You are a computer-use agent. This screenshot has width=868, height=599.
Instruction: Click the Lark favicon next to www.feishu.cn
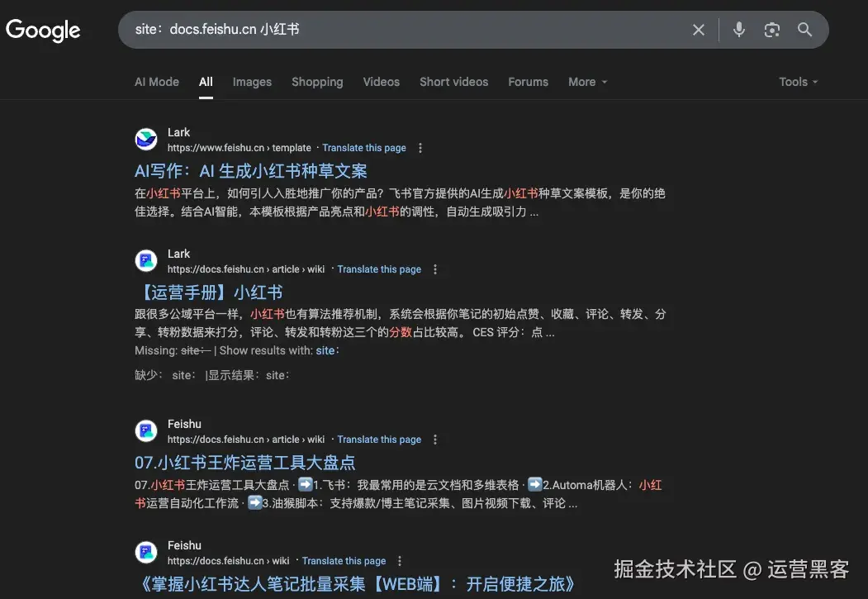point(145,139)
